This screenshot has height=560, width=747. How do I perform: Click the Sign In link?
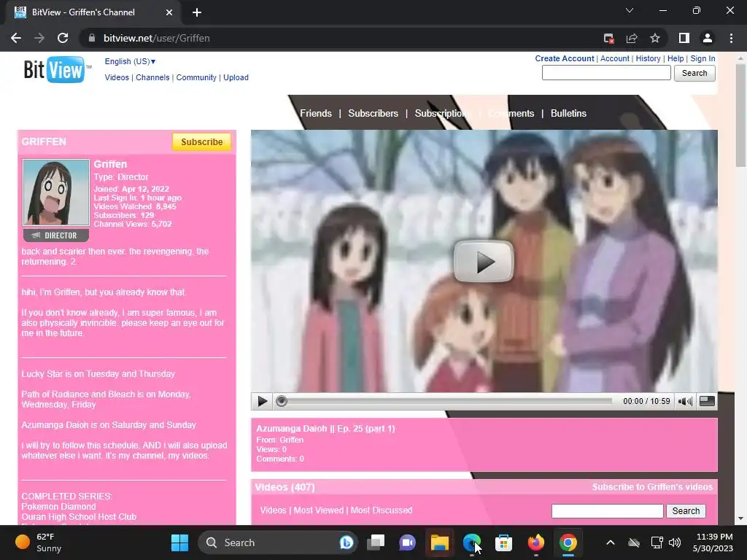pos(703,58)
